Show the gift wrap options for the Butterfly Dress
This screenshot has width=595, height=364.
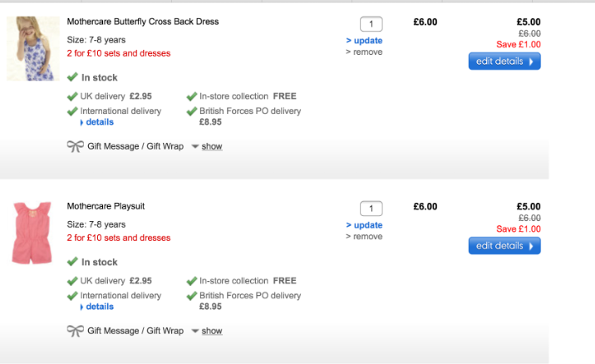pos(212,146)
